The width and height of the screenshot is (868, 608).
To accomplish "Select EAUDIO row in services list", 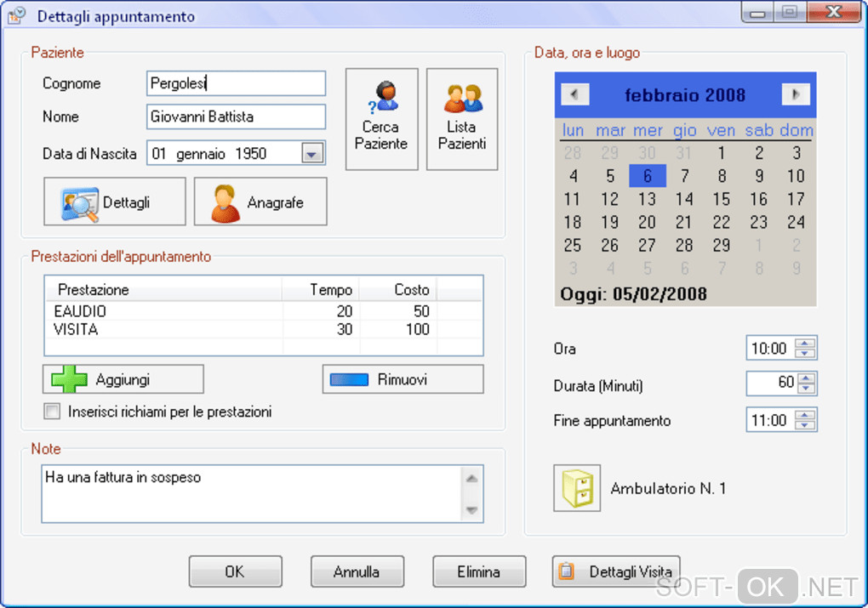I will click(x=263, y=311).
